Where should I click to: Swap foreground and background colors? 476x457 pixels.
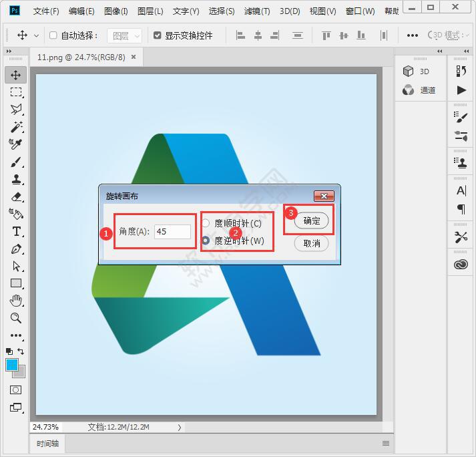point(21,351)
